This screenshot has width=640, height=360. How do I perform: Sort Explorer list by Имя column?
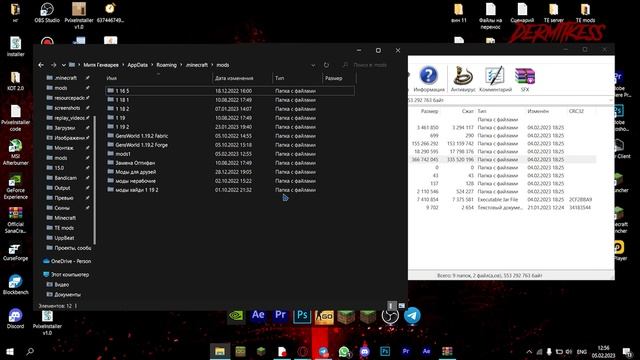click(158, 78)
